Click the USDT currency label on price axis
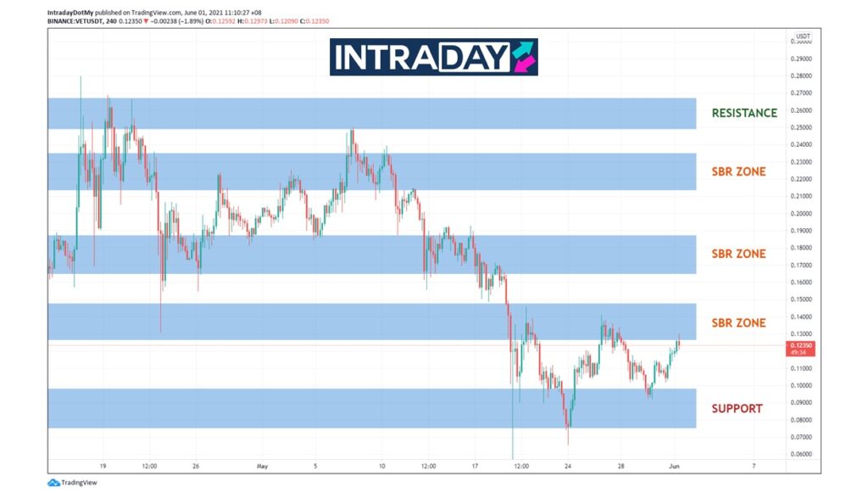Image resolution: width=868 pixels, height=498 pixels. coord(802,36)
